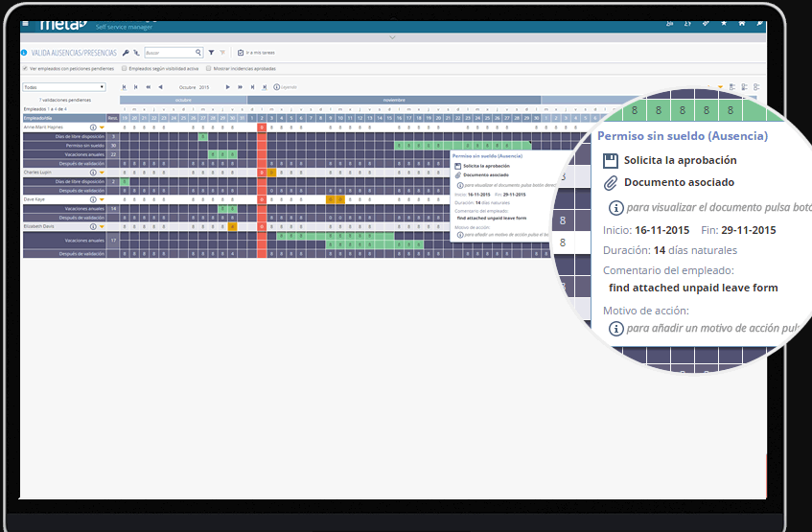The height and width of the screenshot is (532, 812).
Task: Show info for Anne-Marit Haynes
Action: (93, 127)
